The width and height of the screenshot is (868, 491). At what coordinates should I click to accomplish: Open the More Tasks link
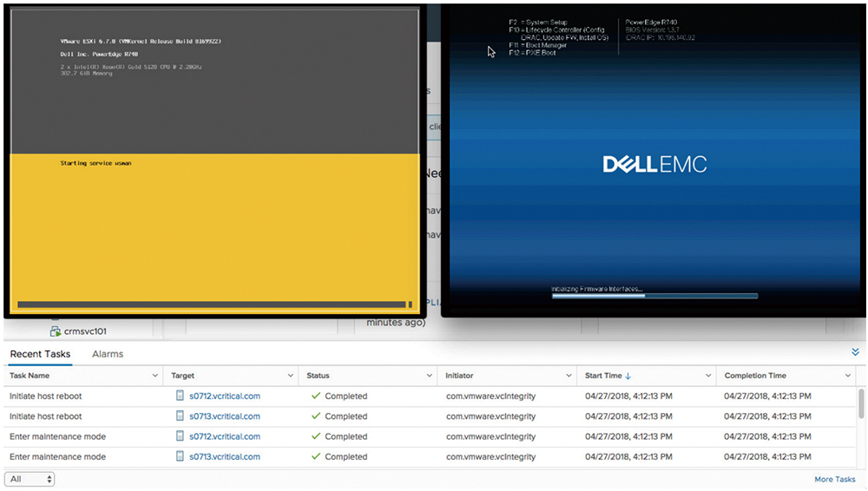point(835,480)
